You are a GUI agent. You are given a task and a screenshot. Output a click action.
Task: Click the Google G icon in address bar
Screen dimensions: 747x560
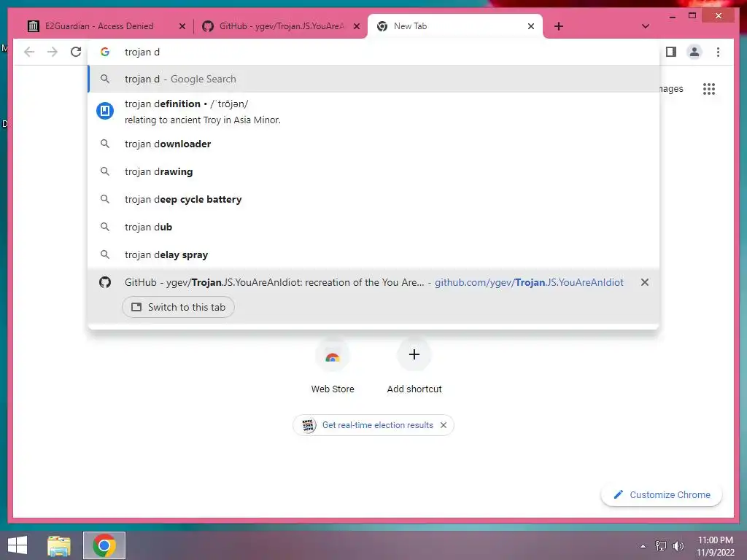pos(105,52)
